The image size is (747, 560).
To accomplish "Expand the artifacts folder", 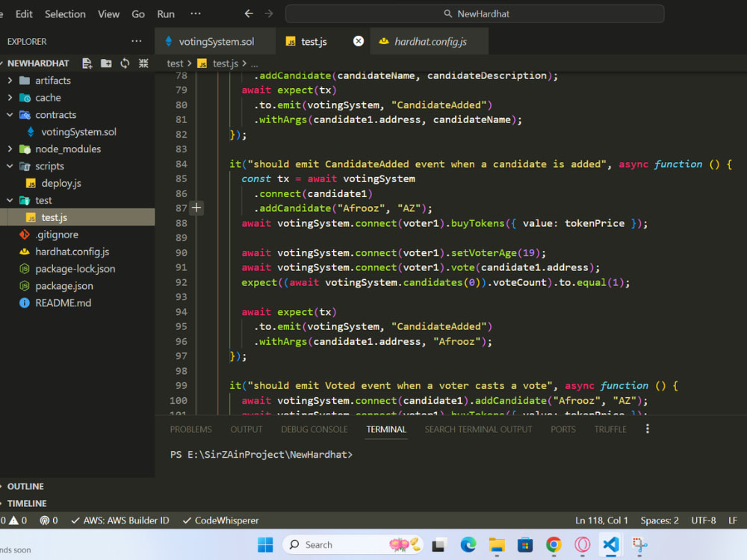I will click(52, 81).
